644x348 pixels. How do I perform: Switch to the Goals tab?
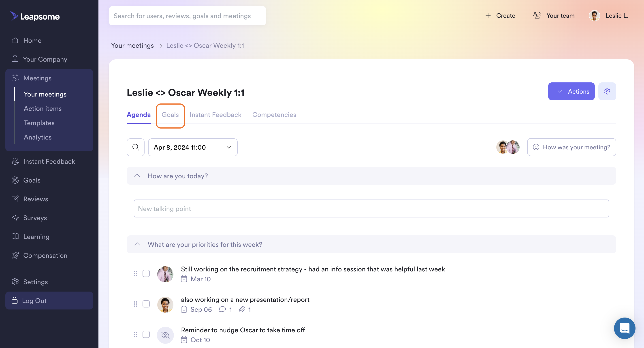click(x=170, y=115)
